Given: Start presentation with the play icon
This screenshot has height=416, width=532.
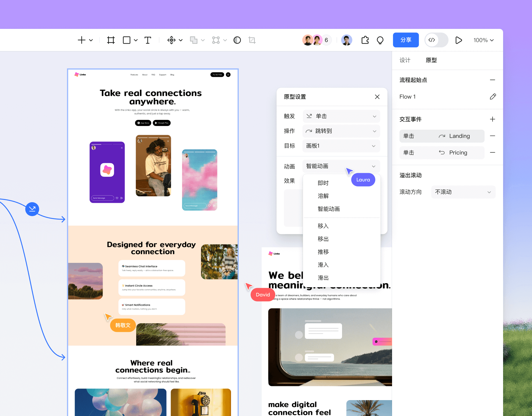Looking at the screenshot, I should tap(459, 40).
